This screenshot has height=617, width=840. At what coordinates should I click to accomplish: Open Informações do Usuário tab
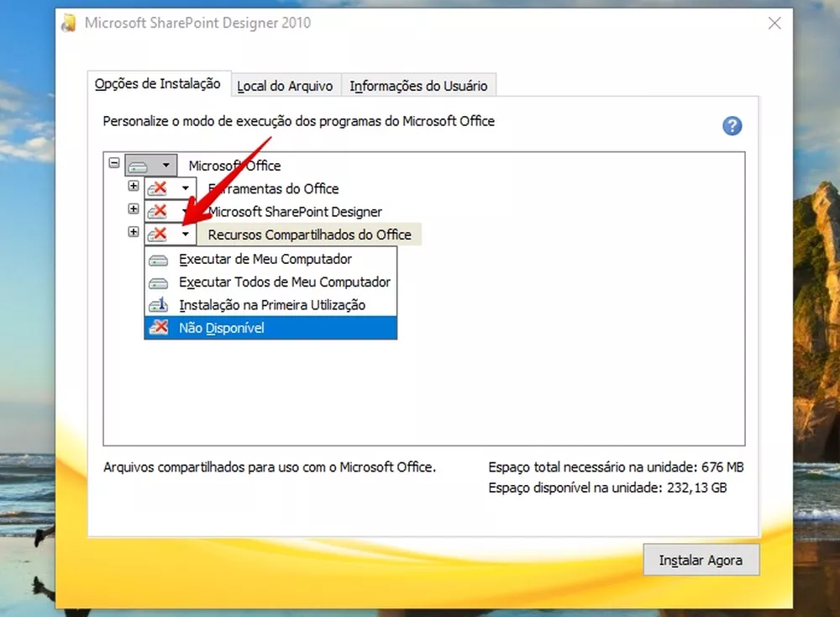pyautogui.click(x=418, y=86)
